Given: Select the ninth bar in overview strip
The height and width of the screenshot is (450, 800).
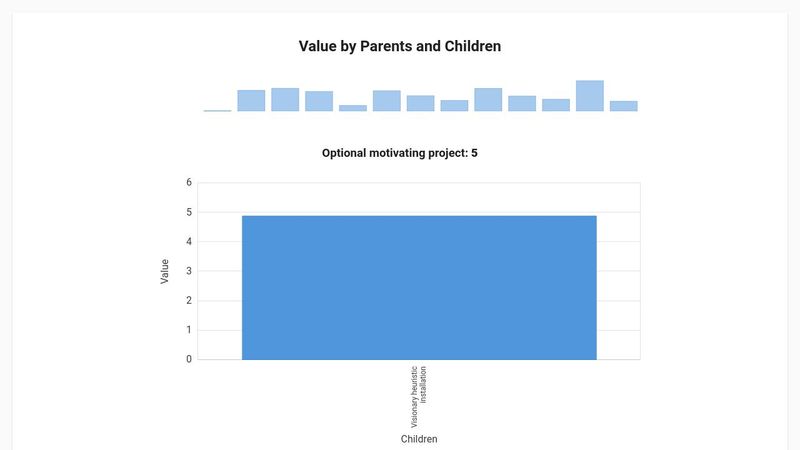Looking at the screenshot, I should tap(488, 99).
